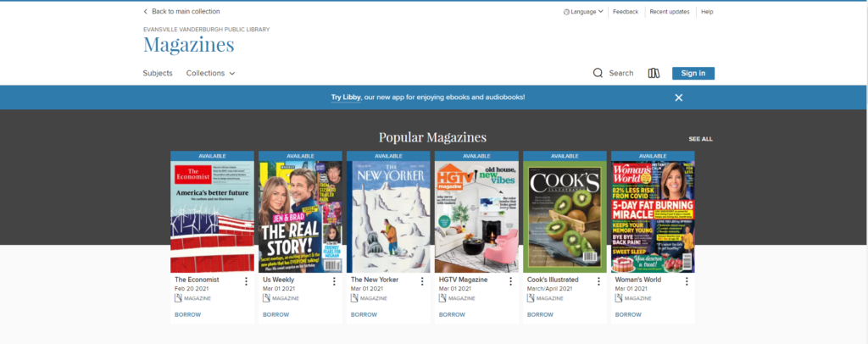This screenshot has width=868, height=344.
Task: Borrow The Economist
Action: tap(187, 314)
